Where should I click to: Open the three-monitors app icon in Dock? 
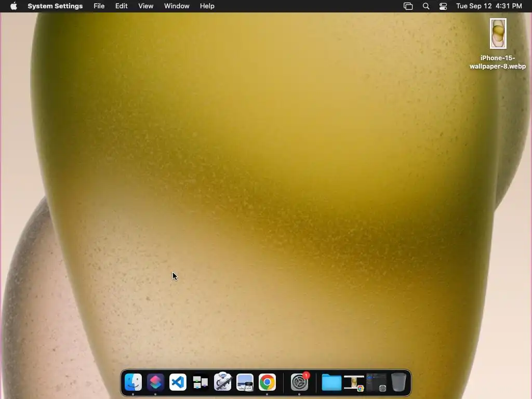(200, 382)
